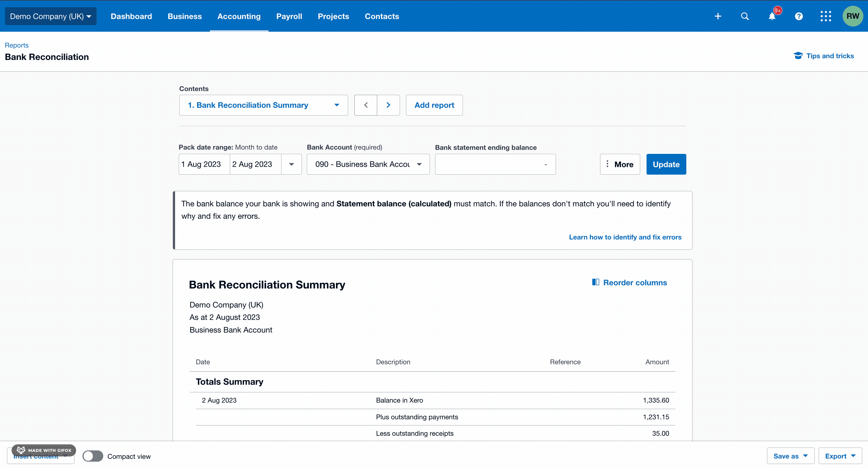Click the Reorder columns link text

click(635, 282)
